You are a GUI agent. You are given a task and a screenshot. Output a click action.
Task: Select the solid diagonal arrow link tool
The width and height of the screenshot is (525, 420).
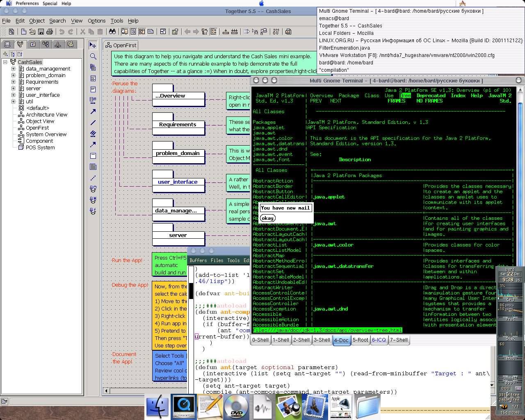coord(93,112)
